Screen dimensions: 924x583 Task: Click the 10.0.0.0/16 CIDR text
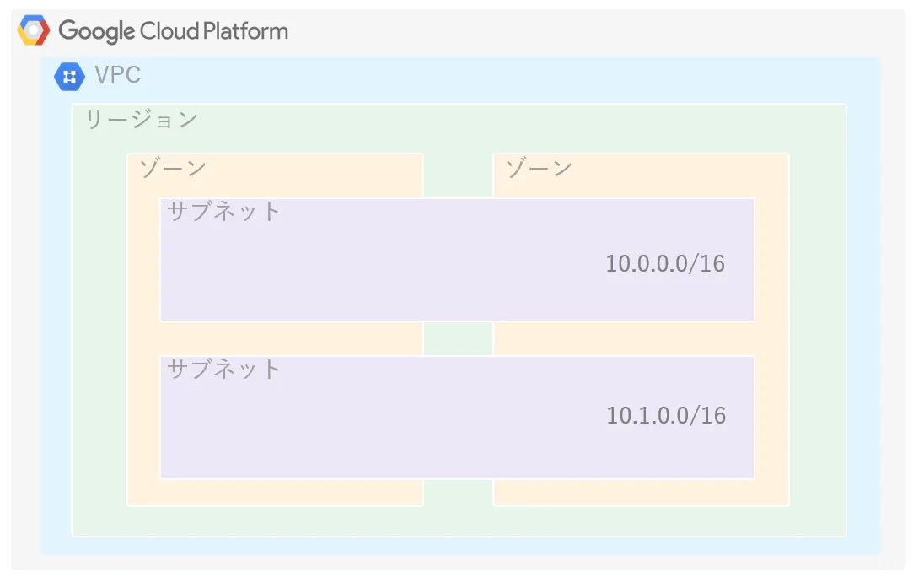coord(665,263)
